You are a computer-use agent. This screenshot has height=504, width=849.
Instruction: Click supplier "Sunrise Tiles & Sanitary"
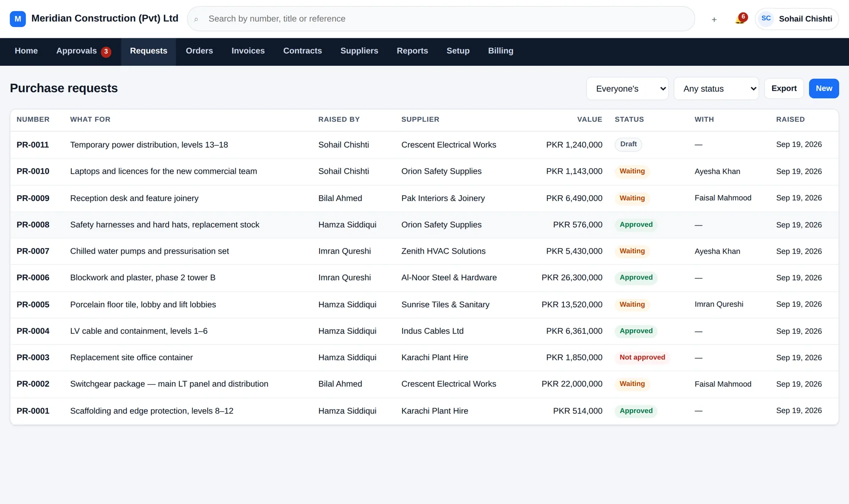445,304
